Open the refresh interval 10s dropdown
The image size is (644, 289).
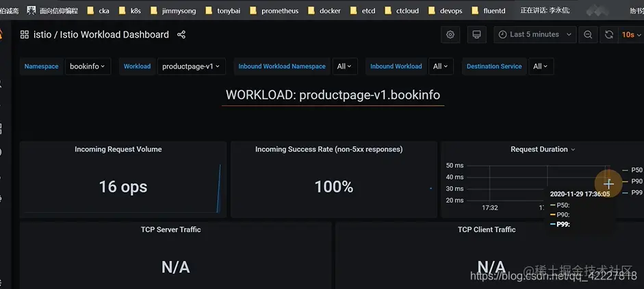(x=631, y=34)
